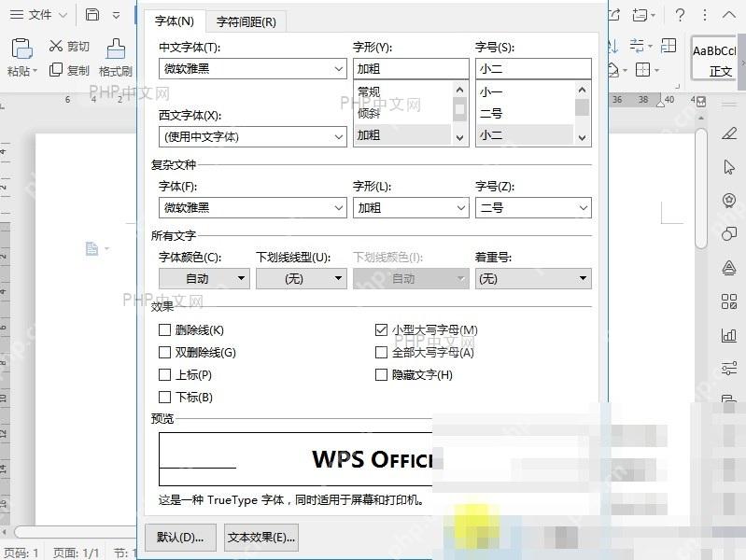Click the table layout icon in ribbon

pyautogui.click(x=669, y=46)
